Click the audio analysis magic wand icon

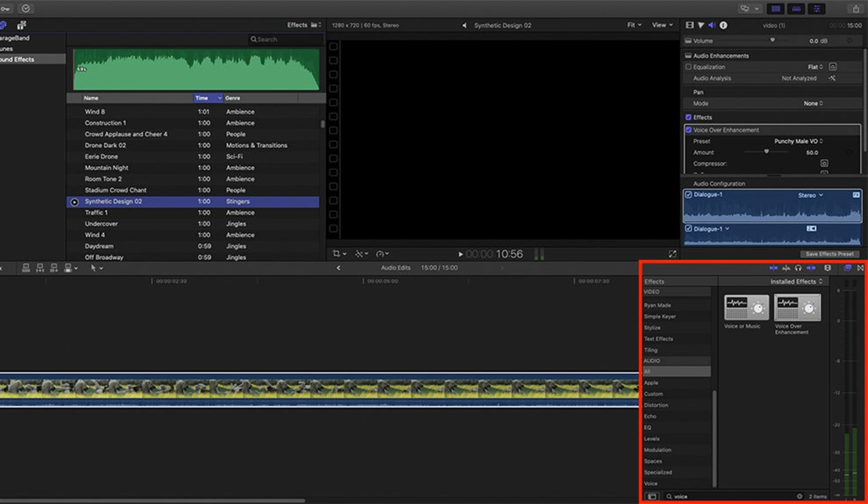(833, 78)
